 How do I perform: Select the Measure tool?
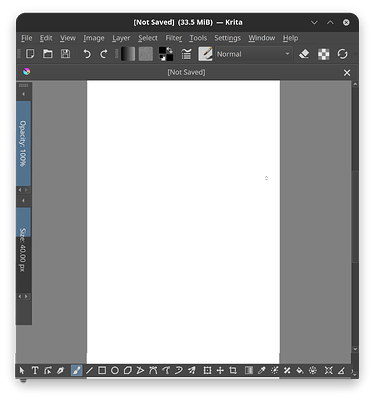[341, 370]
